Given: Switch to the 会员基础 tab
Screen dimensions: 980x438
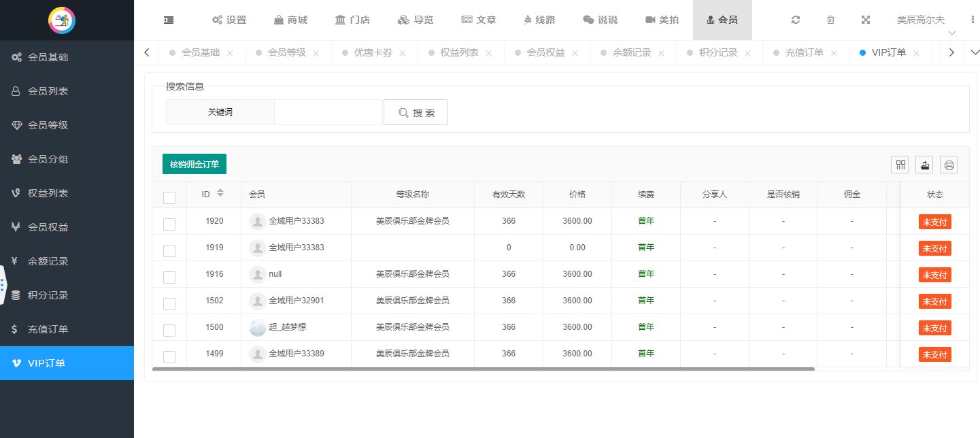Looking at the screenshot, I should pos(201,52).
